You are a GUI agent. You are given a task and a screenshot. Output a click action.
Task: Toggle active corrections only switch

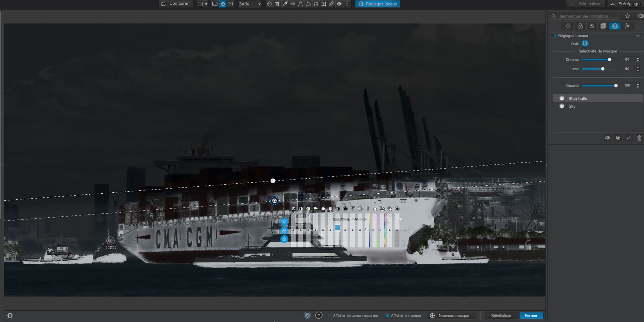coord(640,16)
